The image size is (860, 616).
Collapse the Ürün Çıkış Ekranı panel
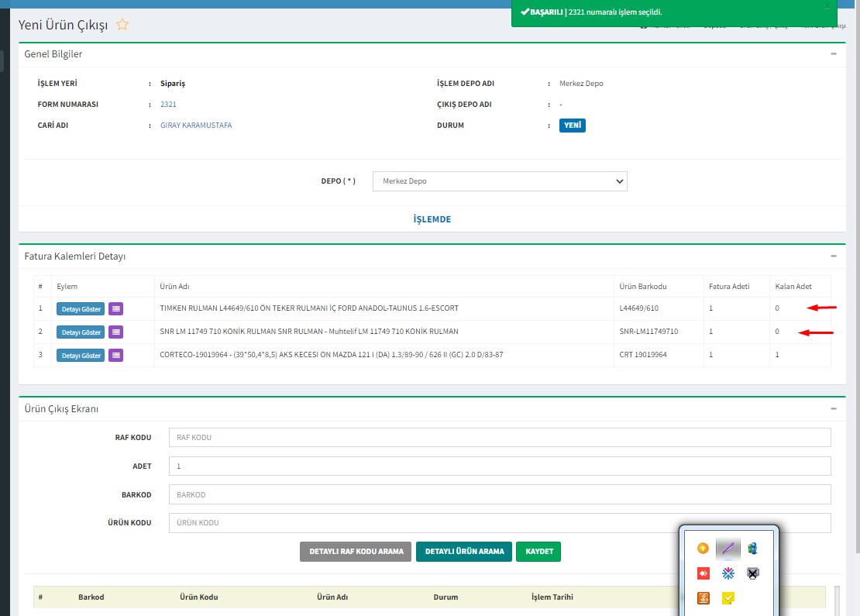(x=834, y=408)
